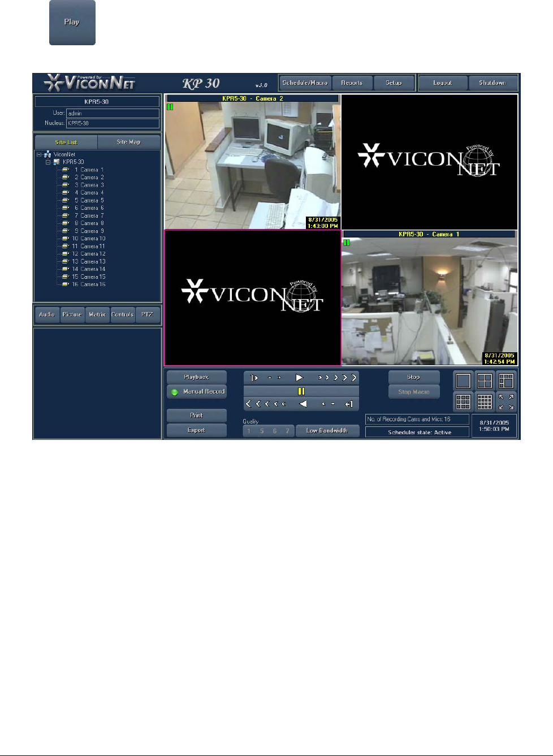553x756 pixels.
Task: Switch to the Site List tab
Action: point(66,142)
